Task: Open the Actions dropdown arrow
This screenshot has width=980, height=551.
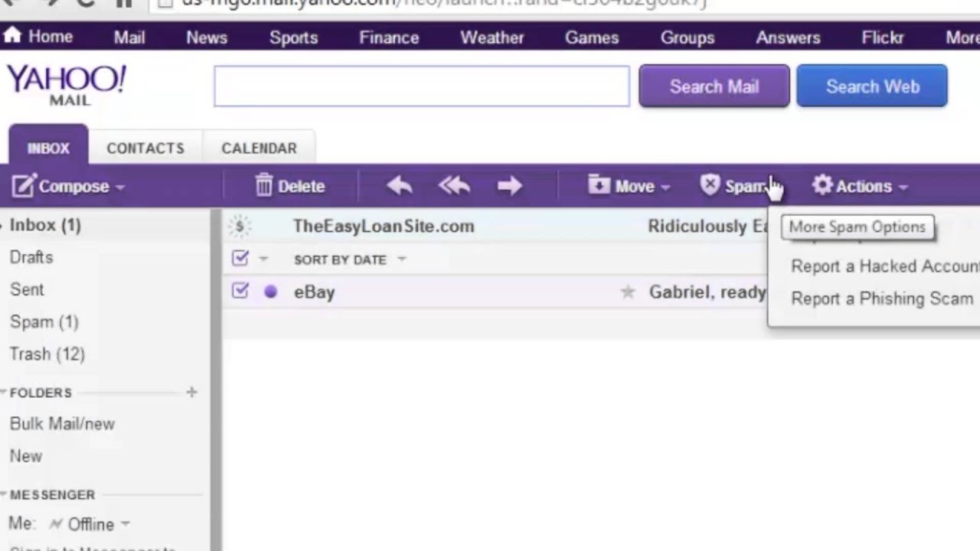Action: [x=903, y=187]
